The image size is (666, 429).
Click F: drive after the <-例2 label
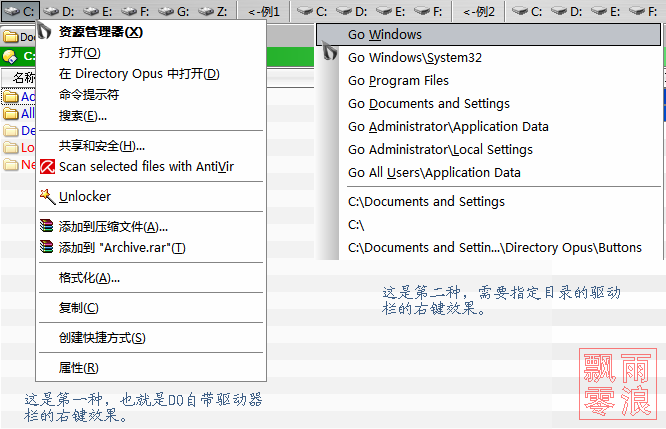(x=643, y=11)
